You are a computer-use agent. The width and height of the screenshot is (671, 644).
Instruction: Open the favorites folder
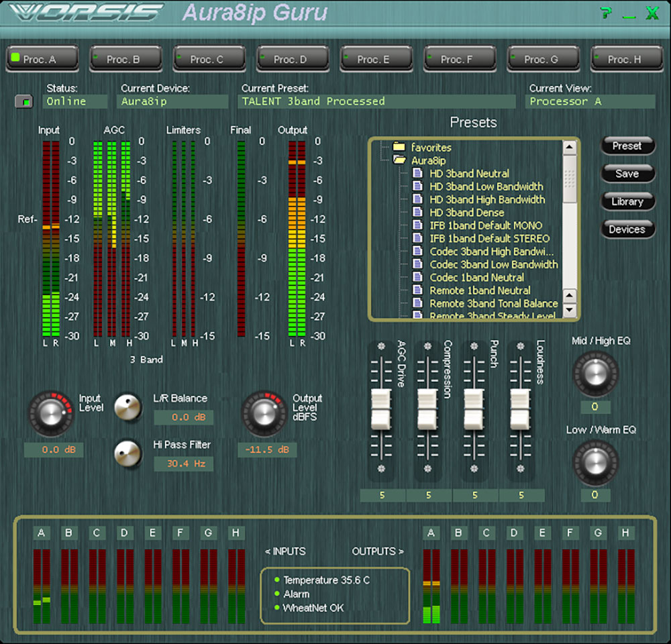[431, 148]
